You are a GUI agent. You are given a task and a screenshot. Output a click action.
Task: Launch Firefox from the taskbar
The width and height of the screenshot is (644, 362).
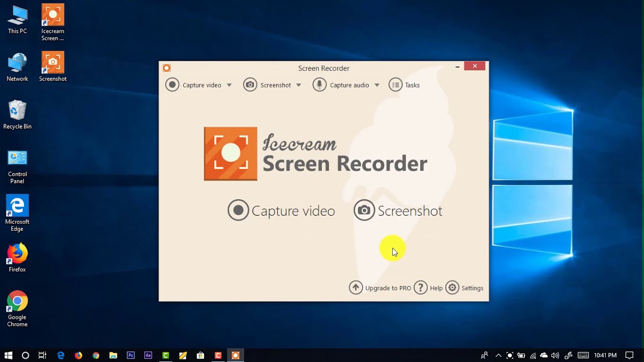pos(78,355)
